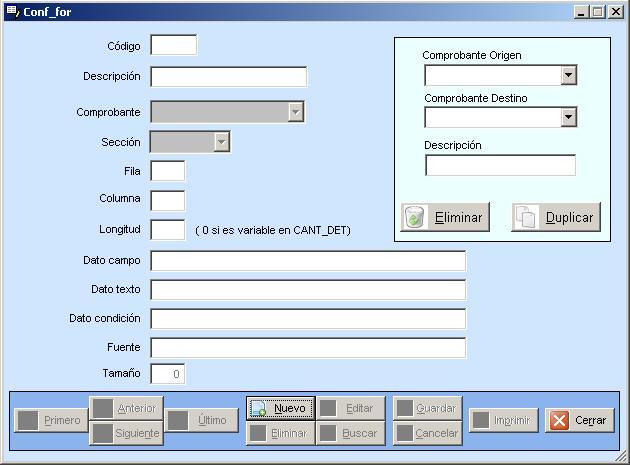630x465 pixels.
Task: Click the Buscar button
Action: (x=350, y=433)
